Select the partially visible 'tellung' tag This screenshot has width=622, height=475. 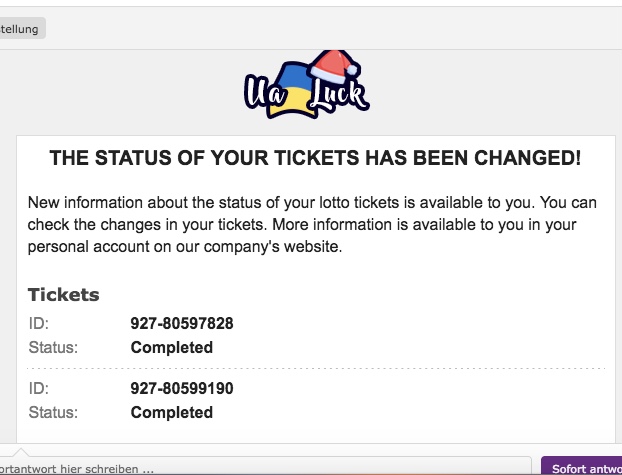pyautogui.click(x=22, y=29)
